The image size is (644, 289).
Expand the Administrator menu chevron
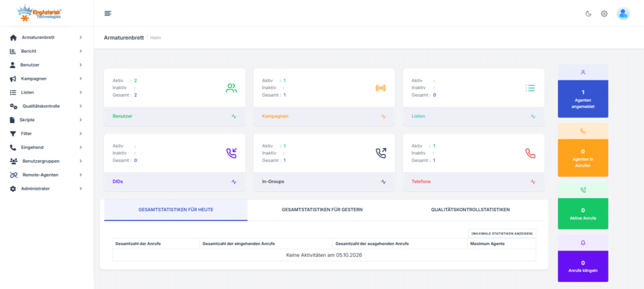coord(80,188)
